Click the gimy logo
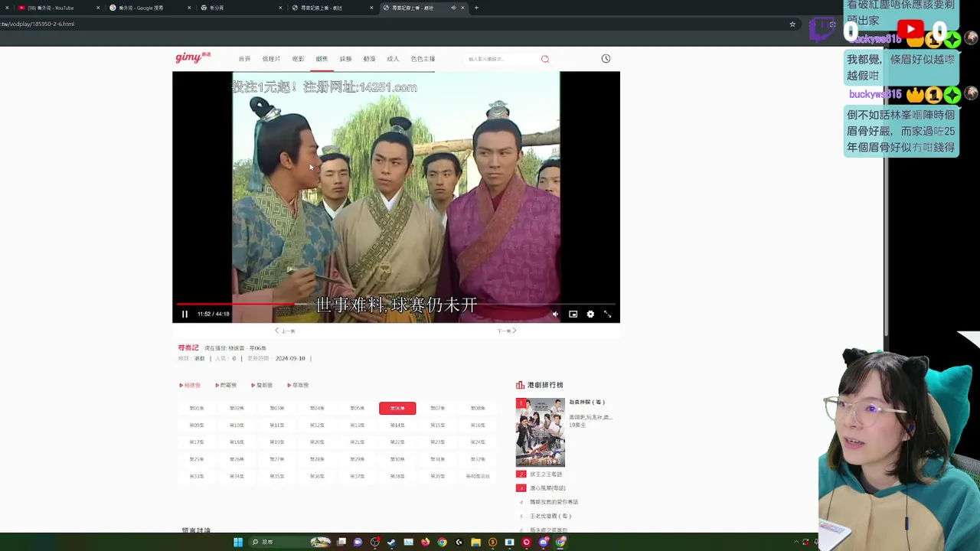Viewport: 980px width, 551px height. pyautogui.click(x=193, y=57)
